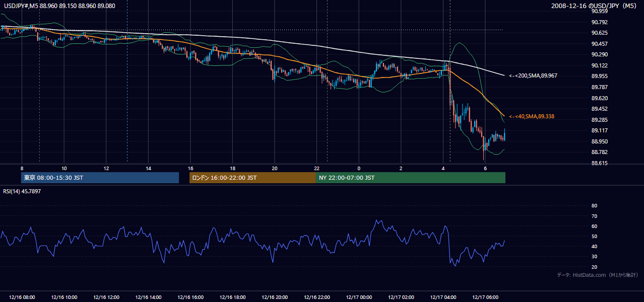Screen dimensions: 644x302
Task: Click price axis label 89.620
Action: point(599,98)
